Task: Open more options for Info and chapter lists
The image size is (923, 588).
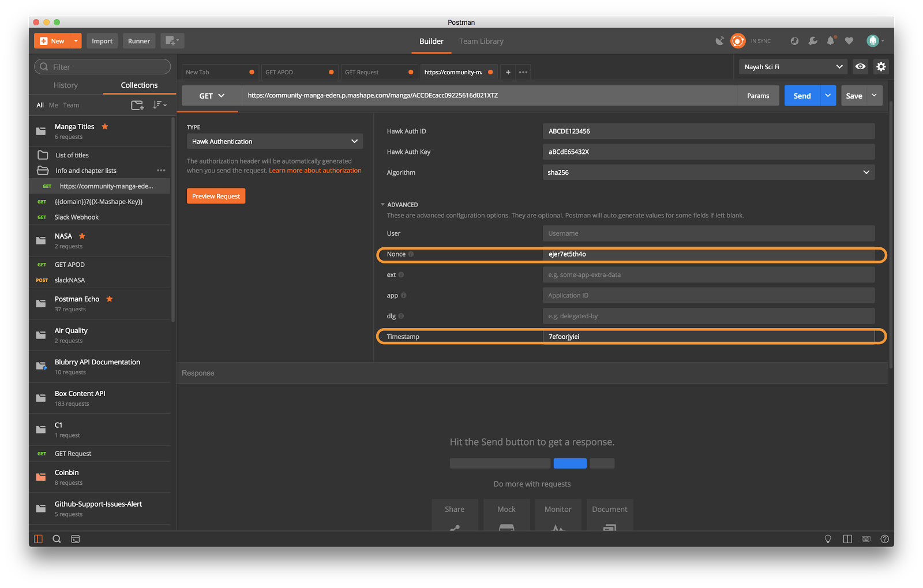Action: point(161,171)
